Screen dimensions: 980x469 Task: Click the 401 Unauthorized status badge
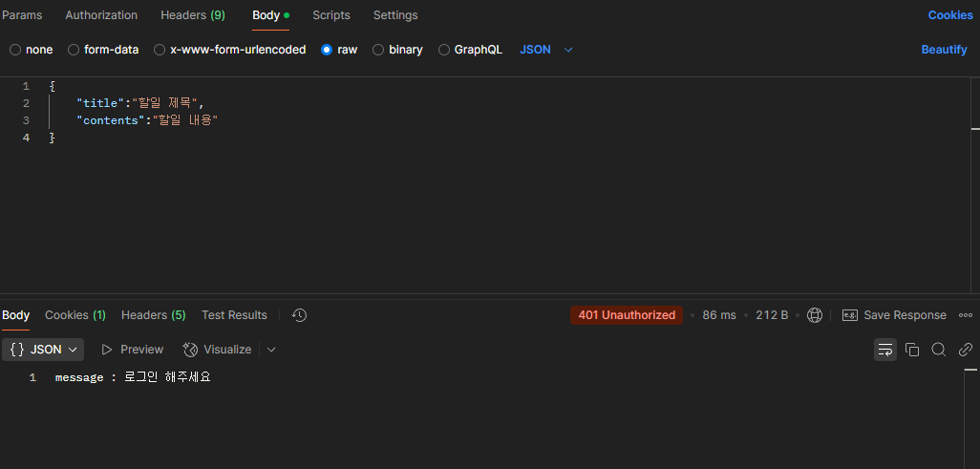(627, 315)
